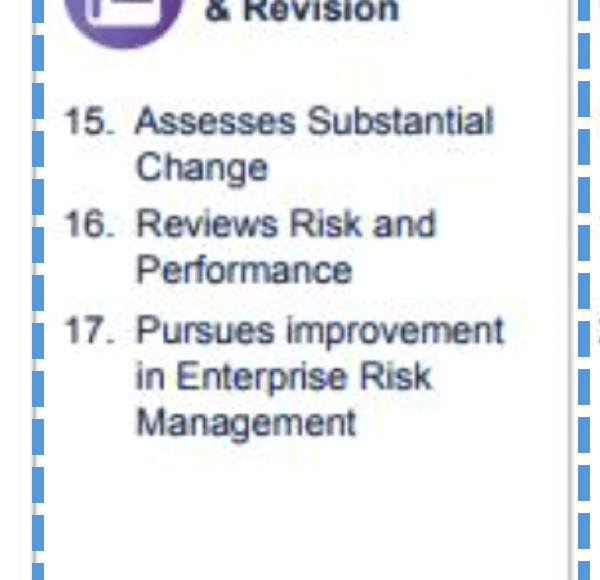Click the left dashed blue border
The width and height of the screenshot is (600, 580).
pyautogui.click(x=39, y=300)
